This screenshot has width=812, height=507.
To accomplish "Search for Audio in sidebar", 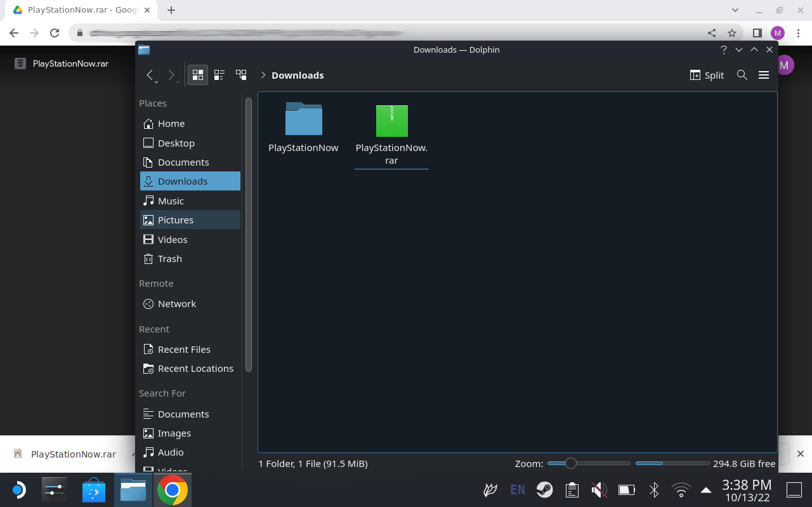I will [x=190, y=452].
